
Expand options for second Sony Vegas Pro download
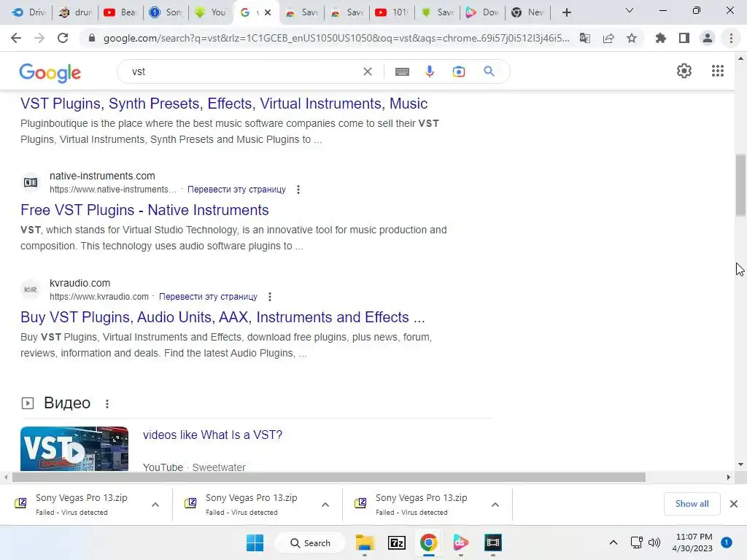pyautogui.click(x=325, y=505)
